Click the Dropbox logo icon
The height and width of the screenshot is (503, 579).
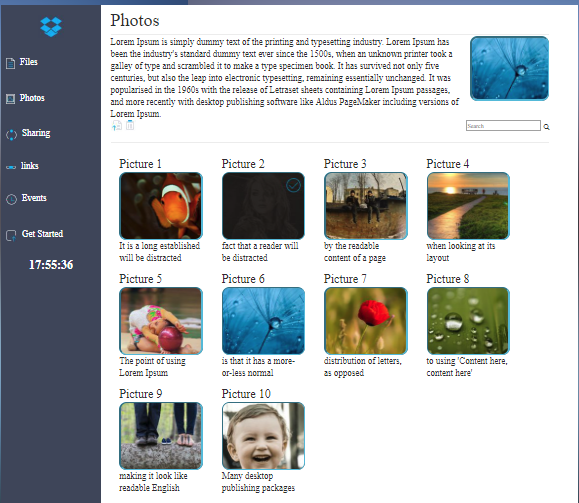pyautogui.click(x=51, y=27)
